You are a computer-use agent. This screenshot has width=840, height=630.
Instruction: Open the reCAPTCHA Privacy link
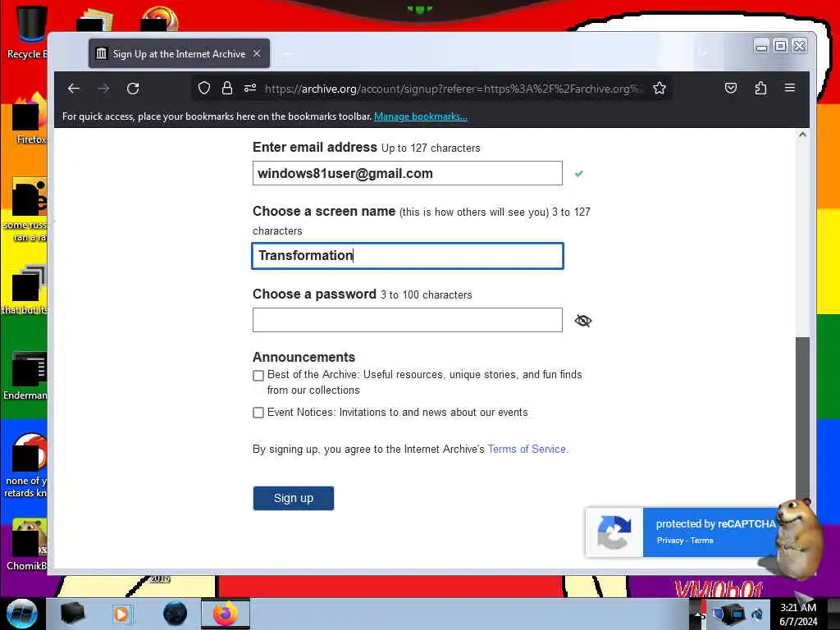pos(670,541)
